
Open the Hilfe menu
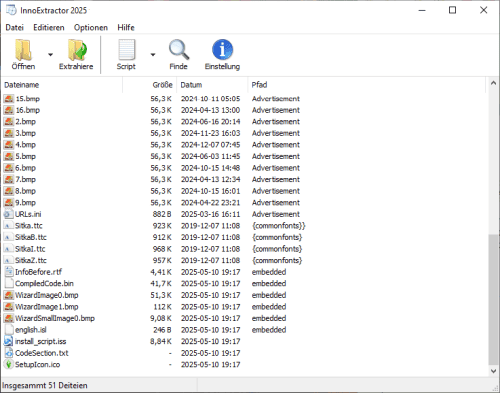pyautogui.click(x=126, y=28)
